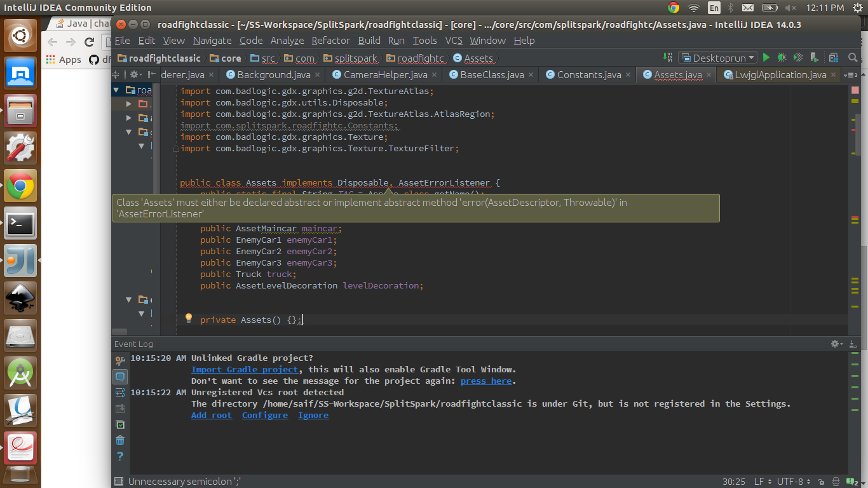Click the search everywhere magnifier icon

(852, 58)
